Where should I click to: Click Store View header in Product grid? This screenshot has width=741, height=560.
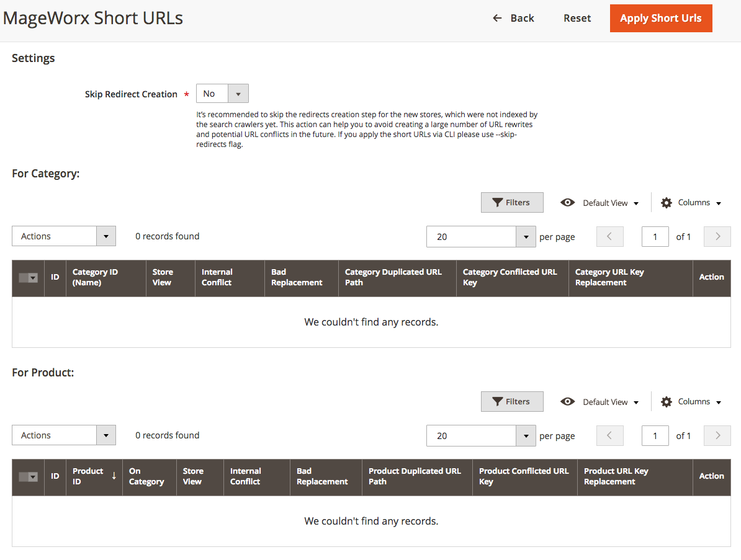tap(200, 478)
